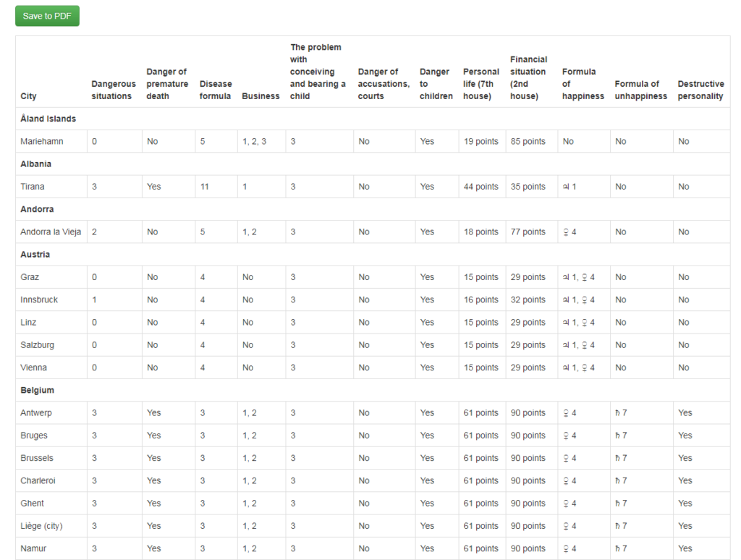Select the 85 points cell for Mariehamn
This screenshot has height=560, width=741.
(528, 142)
